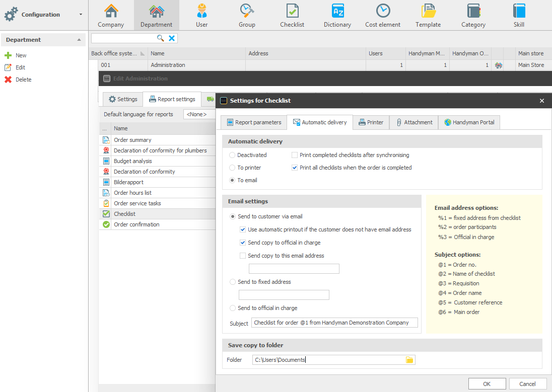
Task: Enable Print completed checklists after synchronising
Action: 295,155
